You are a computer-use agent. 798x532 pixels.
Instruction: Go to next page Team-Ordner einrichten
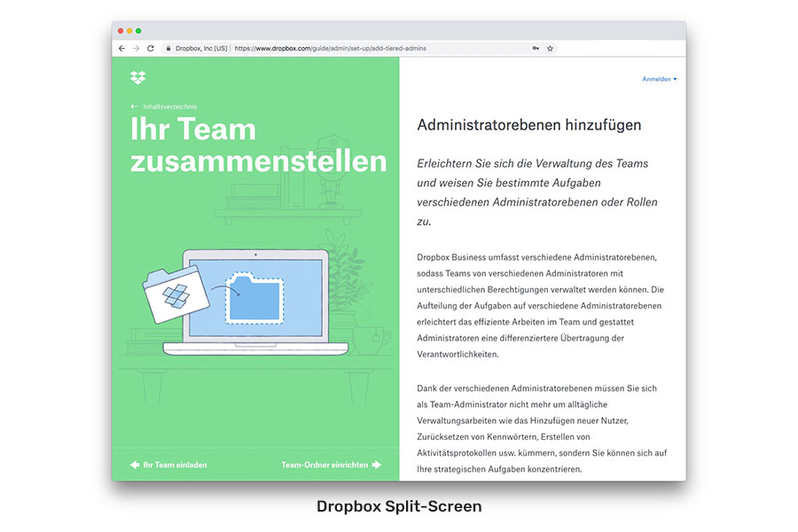pos(332,465)
